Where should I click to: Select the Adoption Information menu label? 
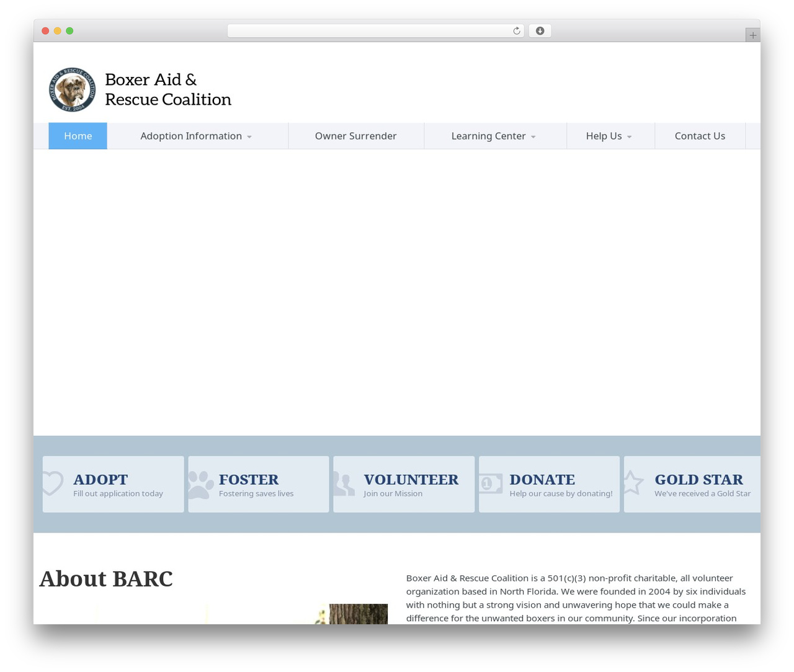coord(191,136)
